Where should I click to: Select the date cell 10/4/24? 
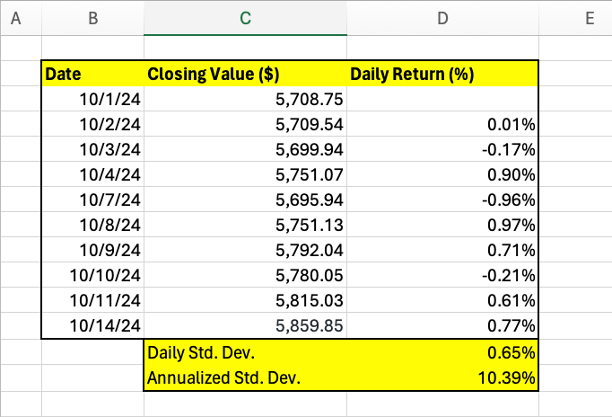tap(92, 175)
